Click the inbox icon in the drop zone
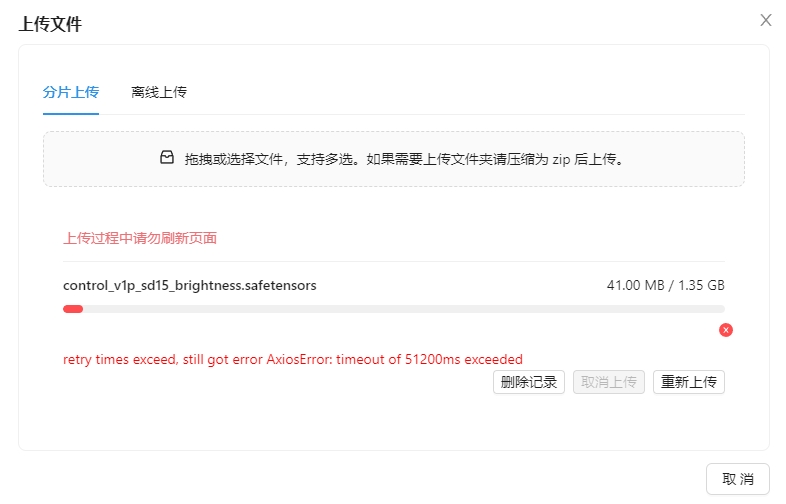 click(x=167, y=157)
